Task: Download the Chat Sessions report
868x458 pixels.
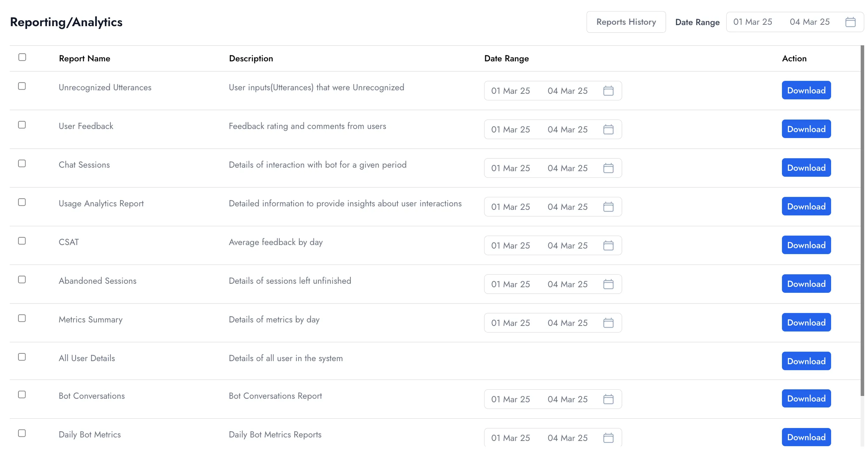Action: (806, 168)
